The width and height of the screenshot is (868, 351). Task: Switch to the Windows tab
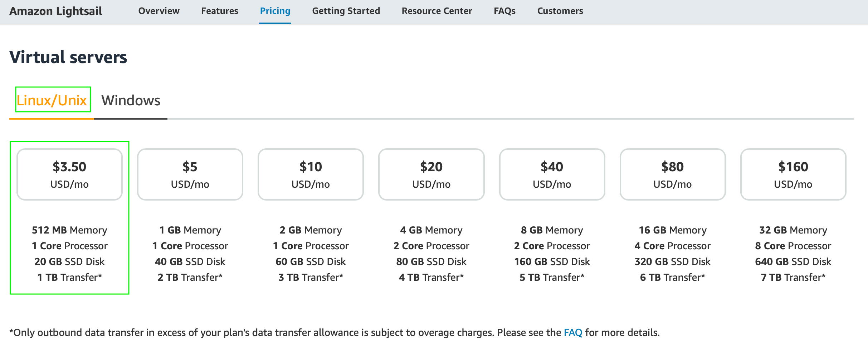(130, 101)
